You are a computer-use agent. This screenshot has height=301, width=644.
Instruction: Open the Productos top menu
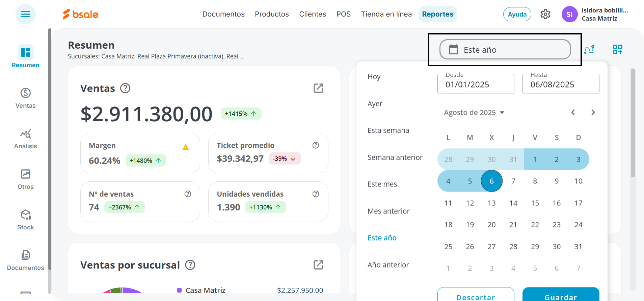272,14
